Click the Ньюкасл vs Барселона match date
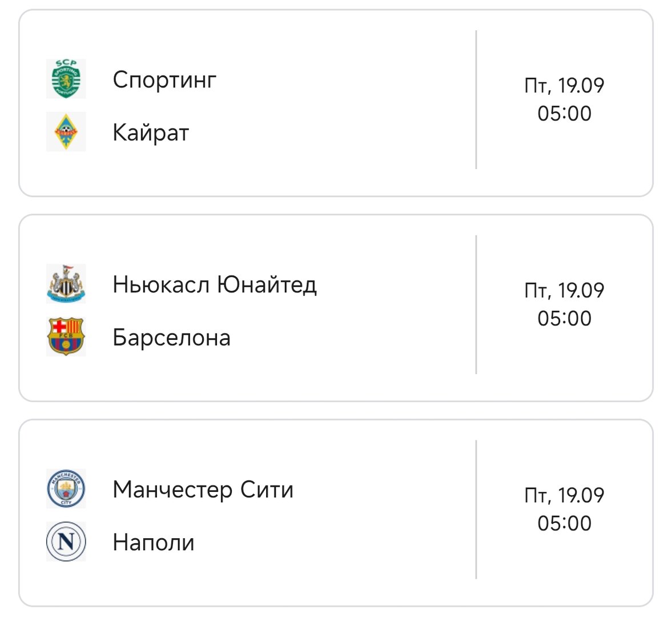 click(x=564, y=290)
